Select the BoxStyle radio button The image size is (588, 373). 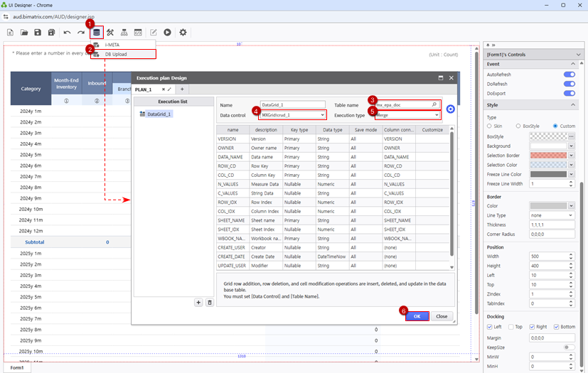pyautogui.click(x=519, y=126)
